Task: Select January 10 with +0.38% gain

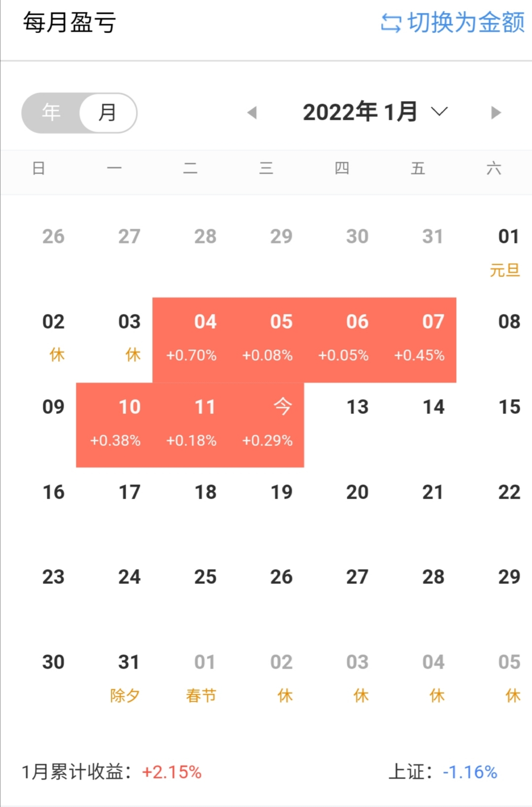Action: [x=115, y=425]
